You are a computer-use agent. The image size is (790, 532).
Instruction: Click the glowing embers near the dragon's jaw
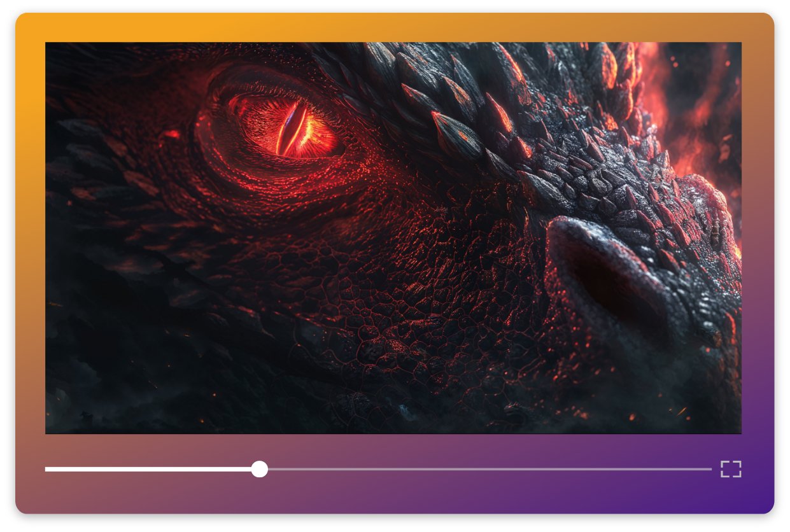pos(637,414)
